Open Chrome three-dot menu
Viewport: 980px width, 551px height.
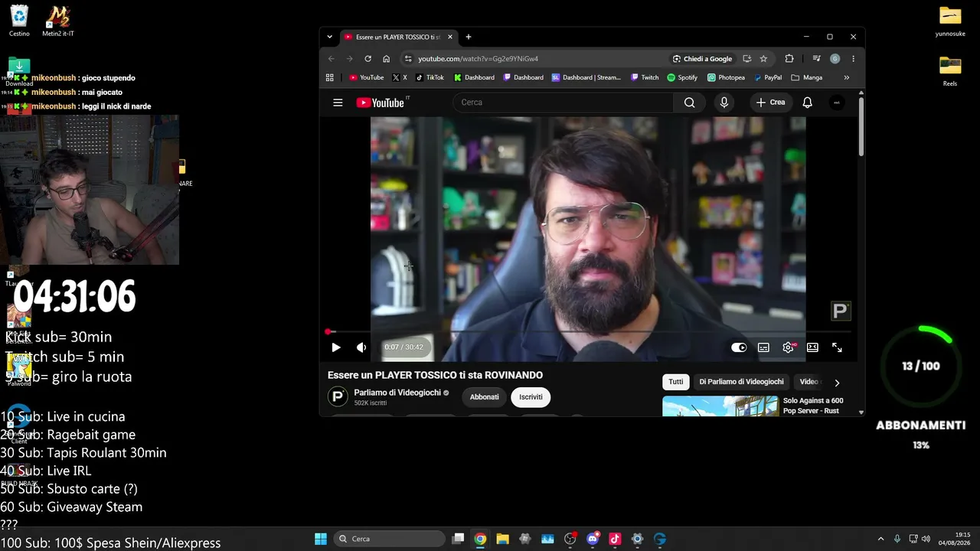tap(853, 59)
